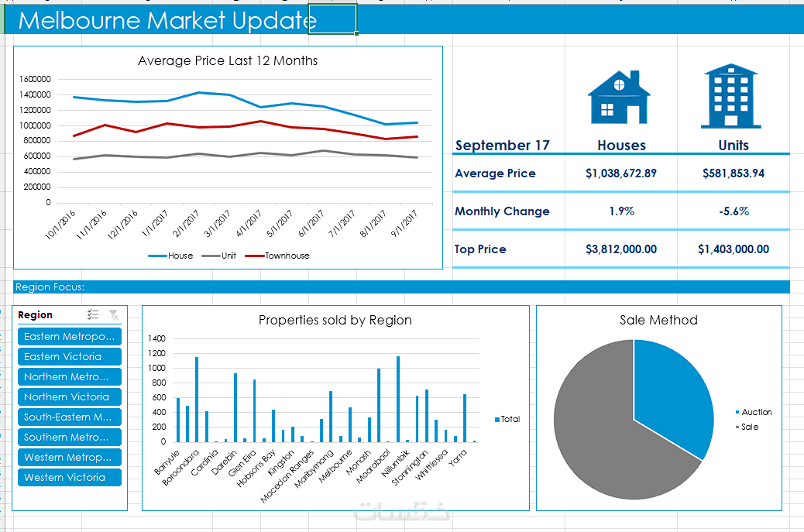Click the Yarra axis label

tap(457, 457)
